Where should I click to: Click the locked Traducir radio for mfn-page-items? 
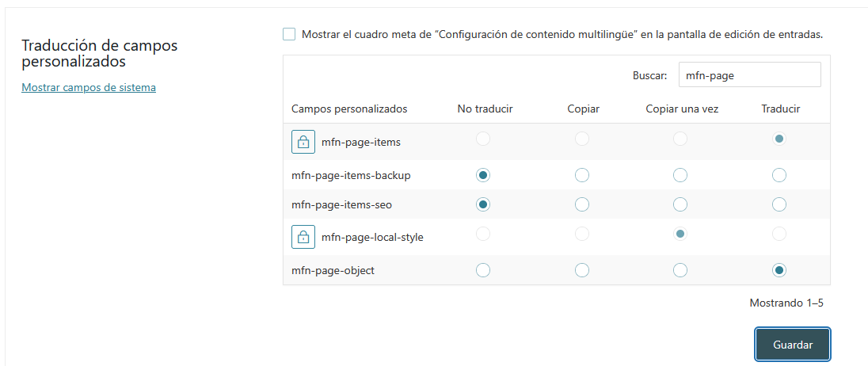[x=779, y=139]
